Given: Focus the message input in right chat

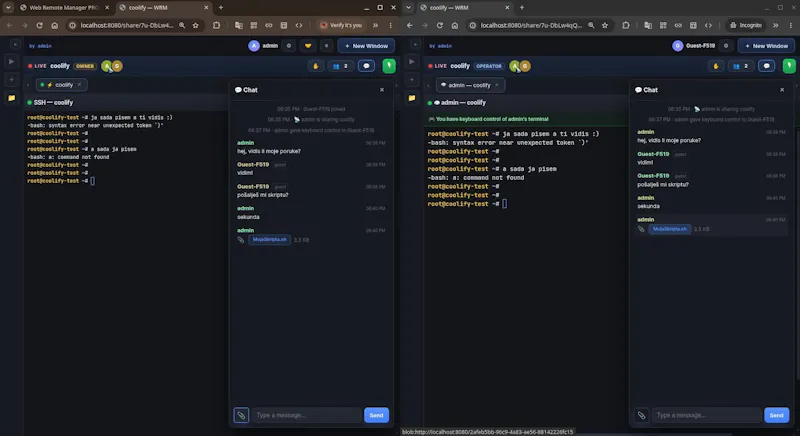Looking at the screenshot, I should [707, 415].
